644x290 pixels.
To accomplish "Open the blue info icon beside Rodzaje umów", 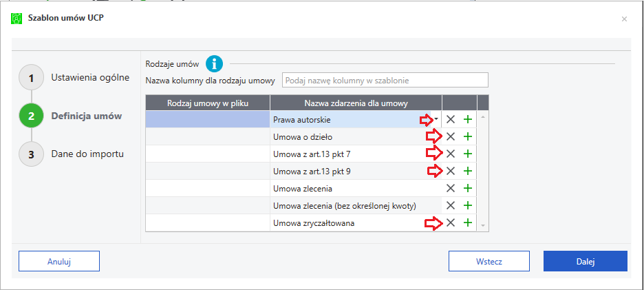I will 214,64.
